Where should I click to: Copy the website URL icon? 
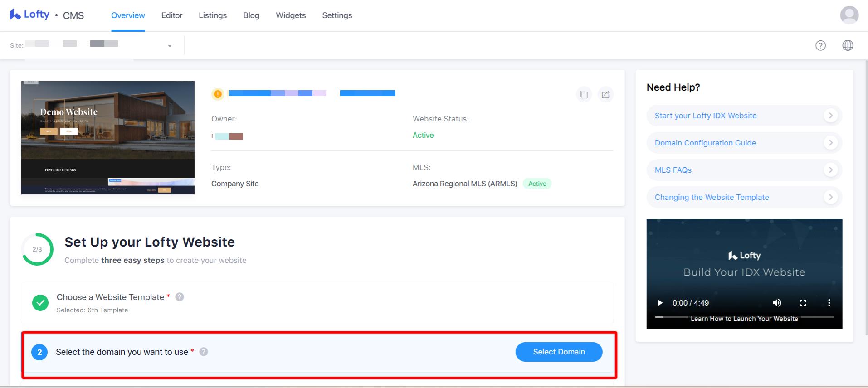click(x=584, y=94)
